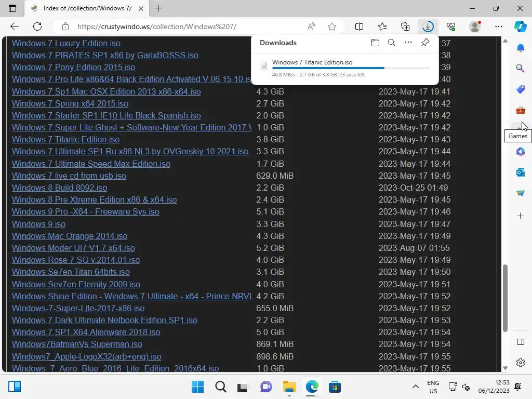Open sidebar settings gear icon
Screen dimensions: 532x399
pos(520,363)
